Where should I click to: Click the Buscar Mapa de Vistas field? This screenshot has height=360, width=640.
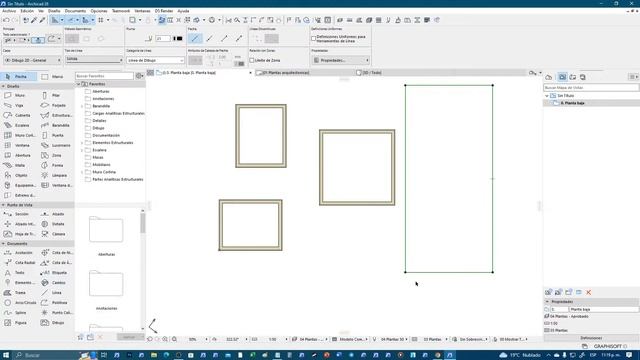tap(591, 87)
